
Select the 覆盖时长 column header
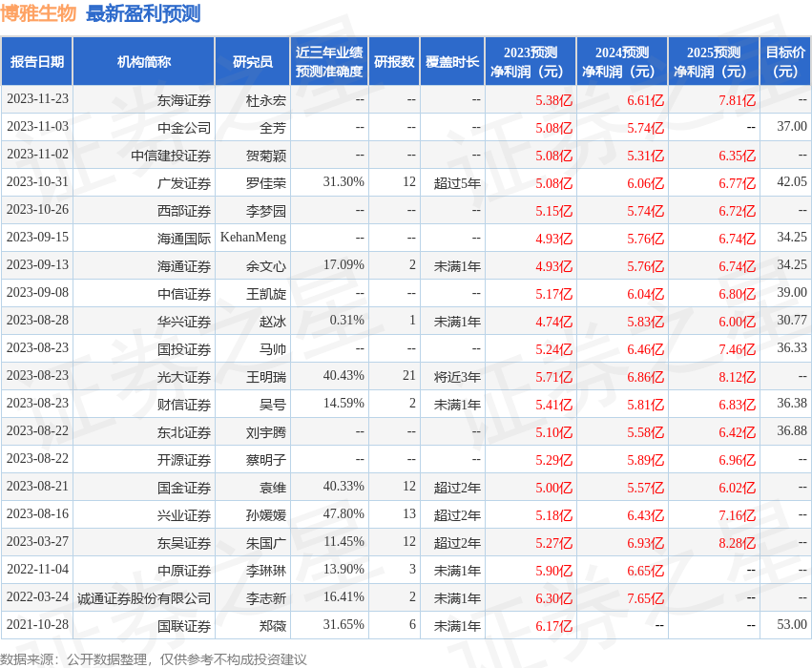tap(452, 62)
